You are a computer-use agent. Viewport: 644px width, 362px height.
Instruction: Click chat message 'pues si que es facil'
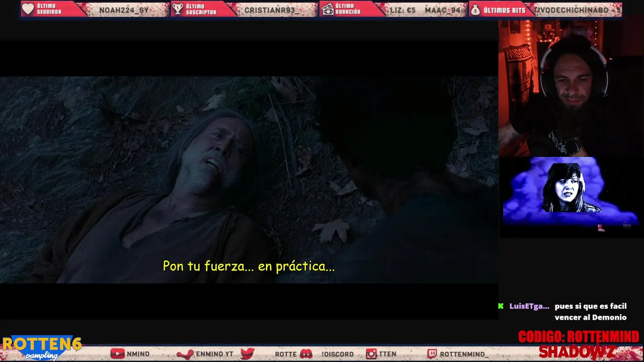tap(591, 306)
